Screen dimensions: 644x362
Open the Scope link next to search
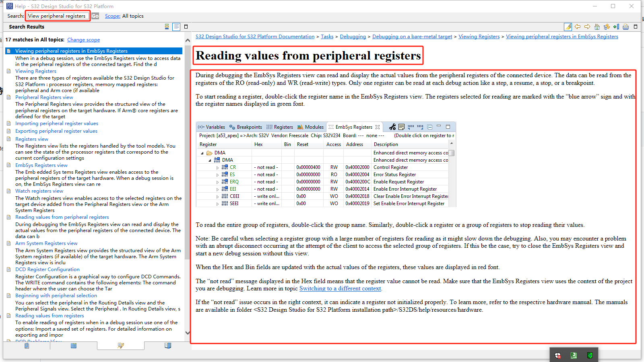113,16
